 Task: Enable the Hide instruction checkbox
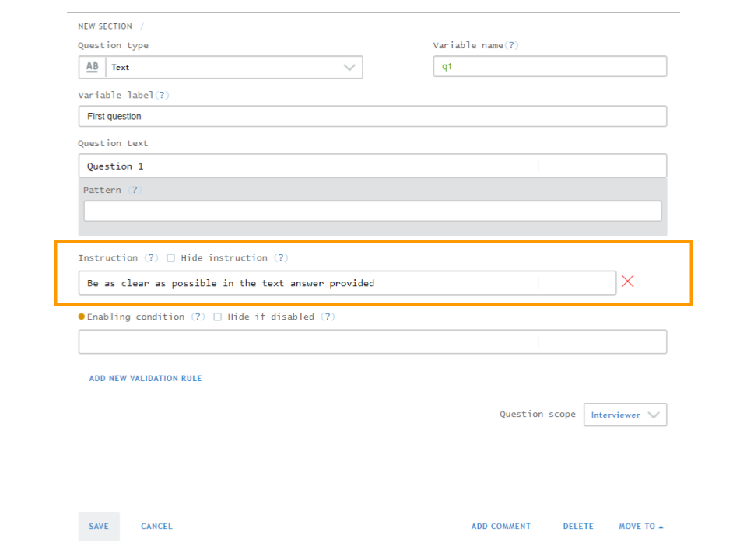[171, 257]
